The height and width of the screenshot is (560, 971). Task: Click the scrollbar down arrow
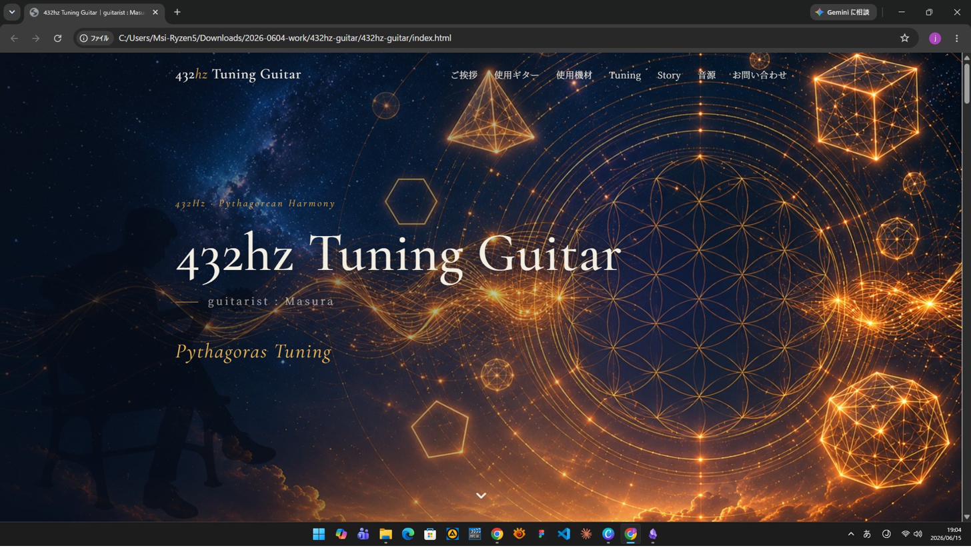point(966,517)
